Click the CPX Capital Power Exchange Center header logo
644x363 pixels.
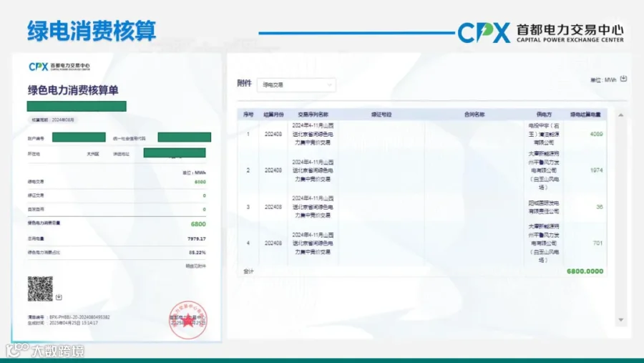coord(540,32)
